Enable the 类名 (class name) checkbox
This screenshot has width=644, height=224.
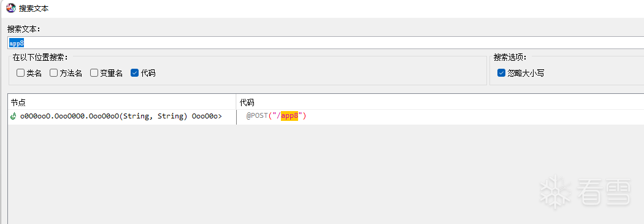coord(20,73)
